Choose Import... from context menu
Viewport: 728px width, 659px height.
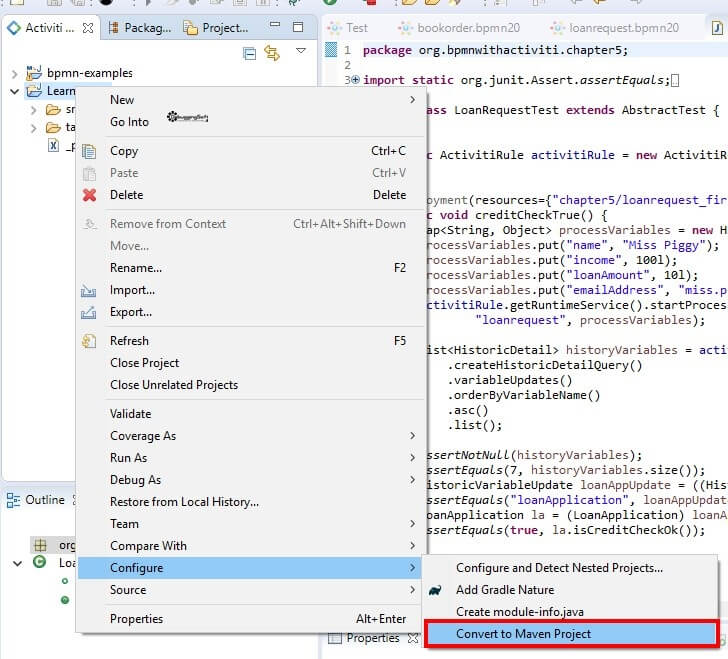[250, 290]
